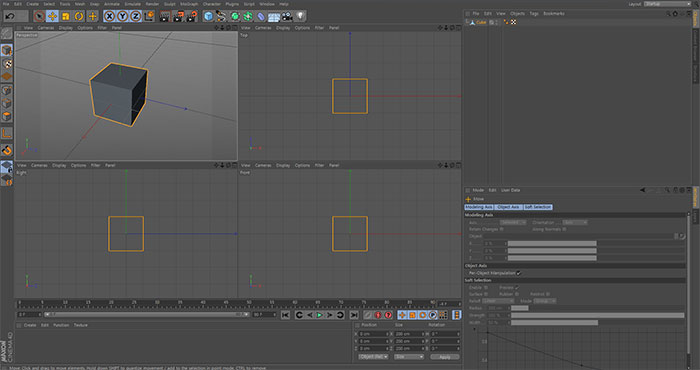Switch to Modeling Axis tab
The image size is (700, 370).
[x=479, y=207]
